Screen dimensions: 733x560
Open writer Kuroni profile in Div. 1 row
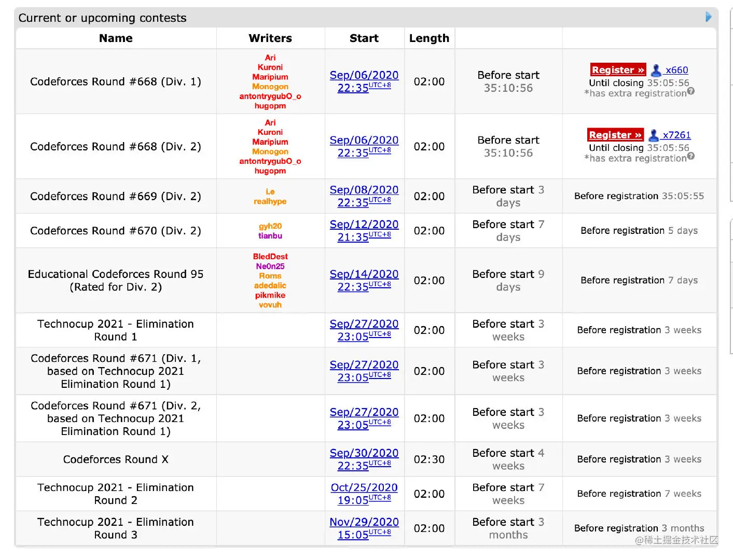tap(270, 67)
